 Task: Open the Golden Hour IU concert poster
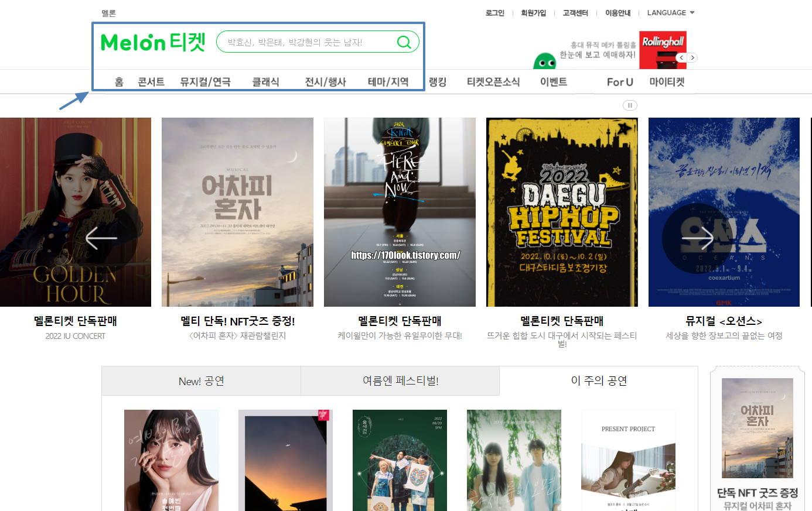point(76,212)
